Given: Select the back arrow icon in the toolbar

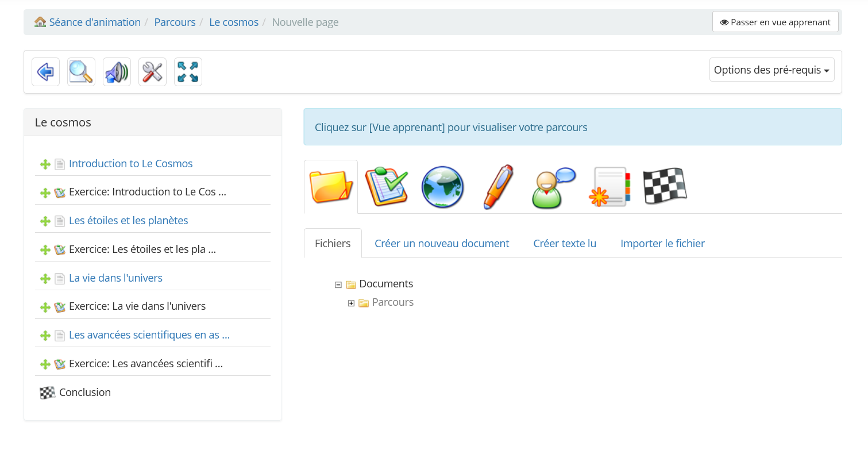Looking at the screenshot, I should click(x=45, y=71).
